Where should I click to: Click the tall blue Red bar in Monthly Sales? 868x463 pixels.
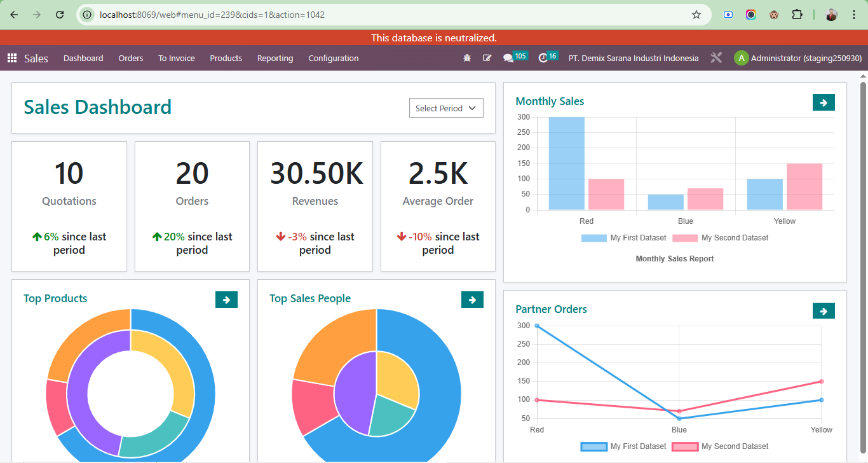[567, 163]
